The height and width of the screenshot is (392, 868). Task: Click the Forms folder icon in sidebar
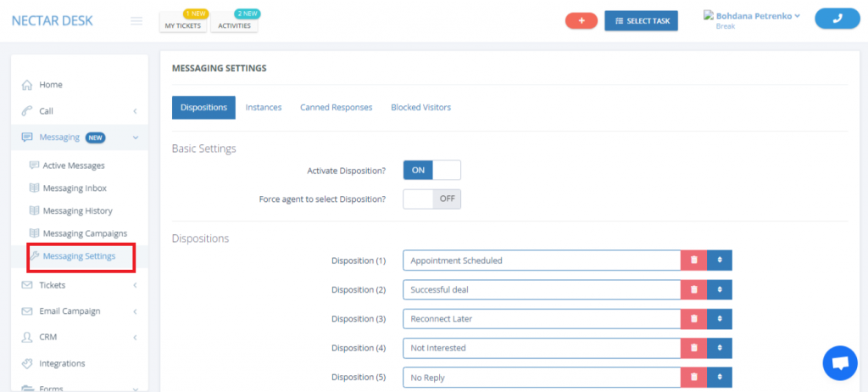pyautogui.click(x=26, y=388)
